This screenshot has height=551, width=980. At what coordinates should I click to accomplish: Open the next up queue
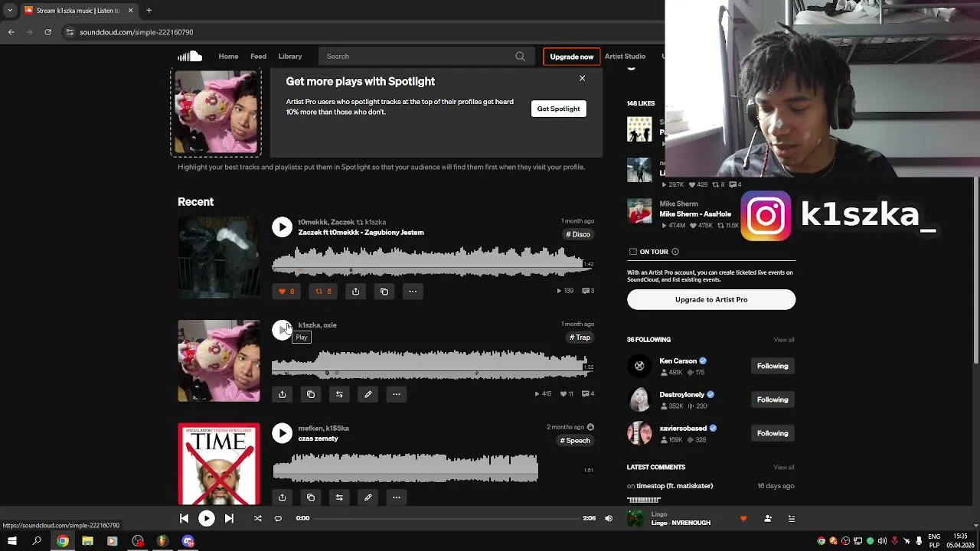[x=792, y=518]
